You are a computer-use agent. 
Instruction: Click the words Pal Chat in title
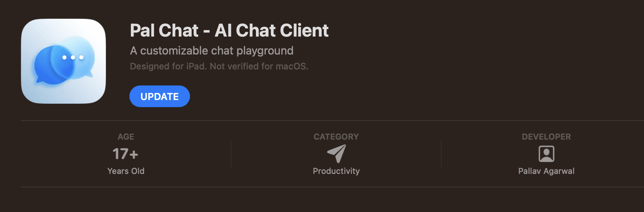click(164, 30)
